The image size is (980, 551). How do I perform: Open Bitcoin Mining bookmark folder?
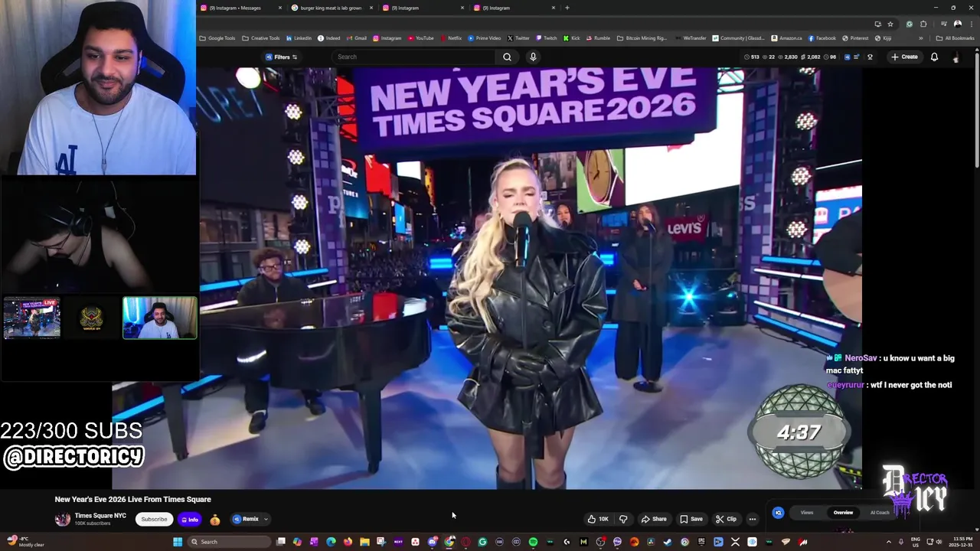click(642, 38)
